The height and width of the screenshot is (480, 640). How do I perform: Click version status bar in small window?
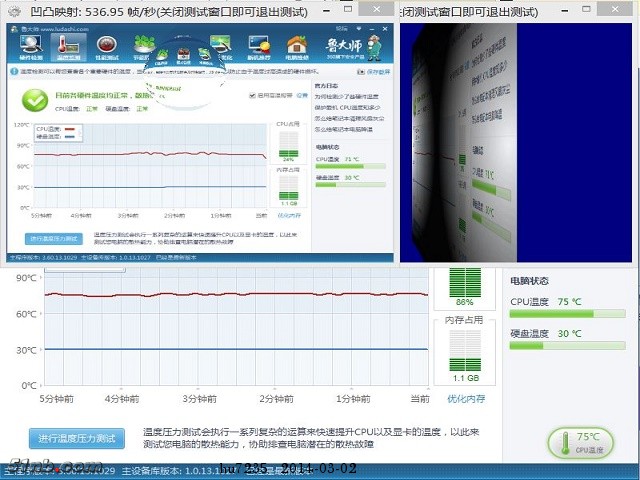coord(200,258)
